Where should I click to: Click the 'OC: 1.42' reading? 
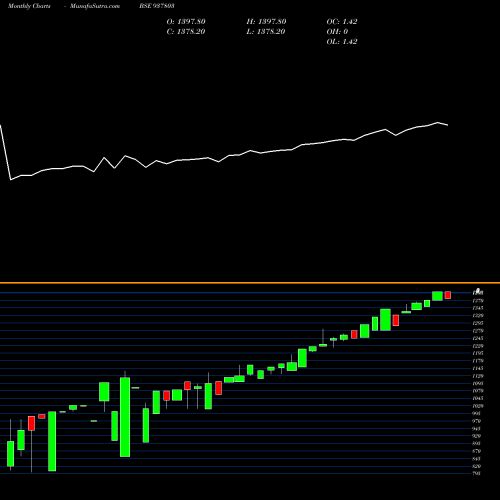tap(342, 22)
